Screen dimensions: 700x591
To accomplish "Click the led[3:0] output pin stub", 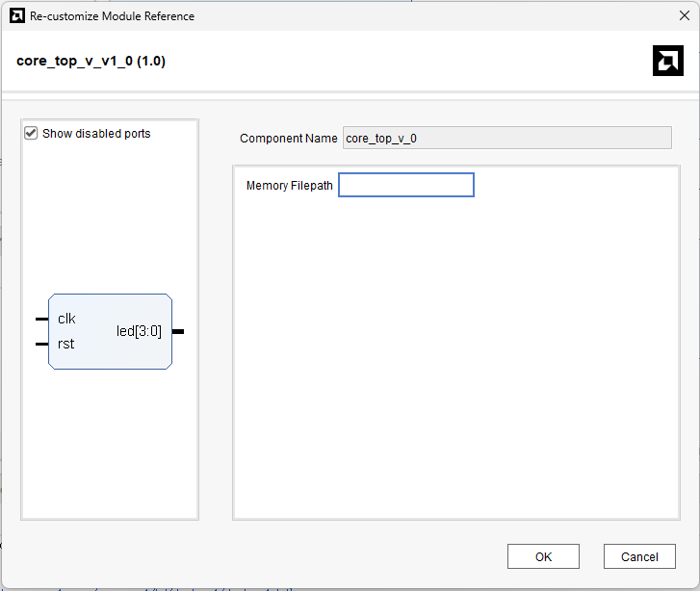I will click(178, 331).
